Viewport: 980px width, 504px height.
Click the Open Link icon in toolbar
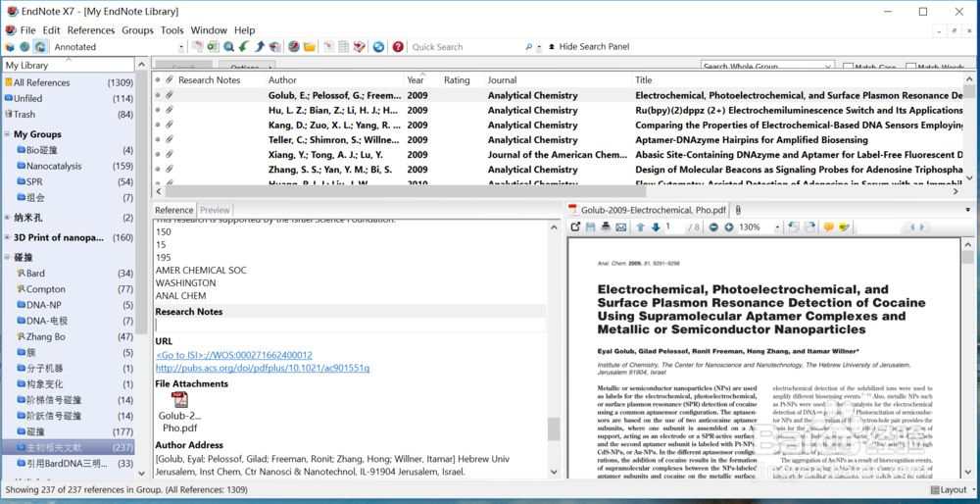[x=294, y=47]
